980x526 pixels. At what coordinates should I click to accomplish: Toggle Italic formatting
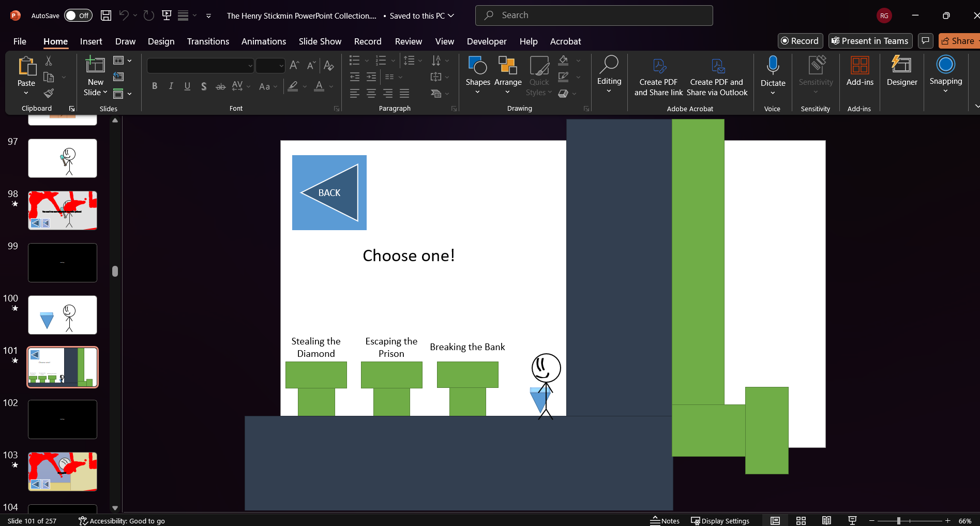point(171,86)
